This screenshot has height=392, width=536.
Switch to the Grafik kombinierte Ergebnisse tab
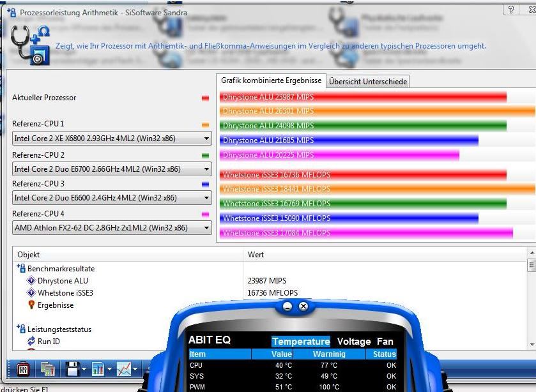point(271,80)
